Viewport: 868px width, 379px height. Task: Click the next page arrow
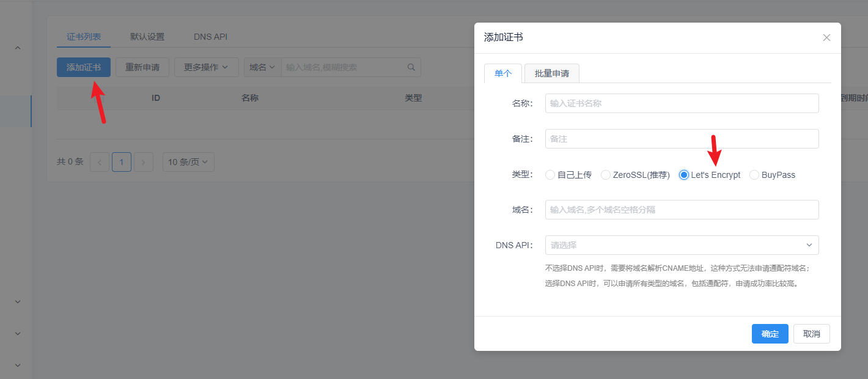click(x=143, y=161)
